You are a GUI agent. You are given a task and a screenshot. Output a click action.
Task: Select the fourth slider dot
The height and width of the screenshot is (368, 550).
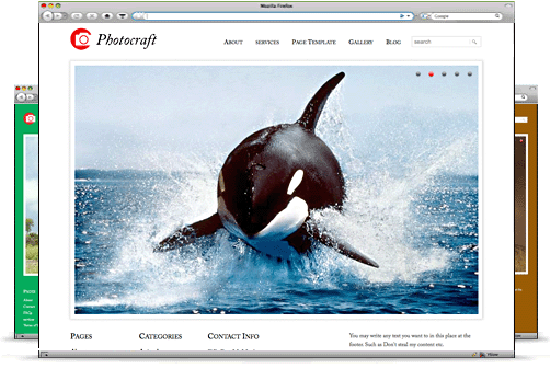click(457, 74)
